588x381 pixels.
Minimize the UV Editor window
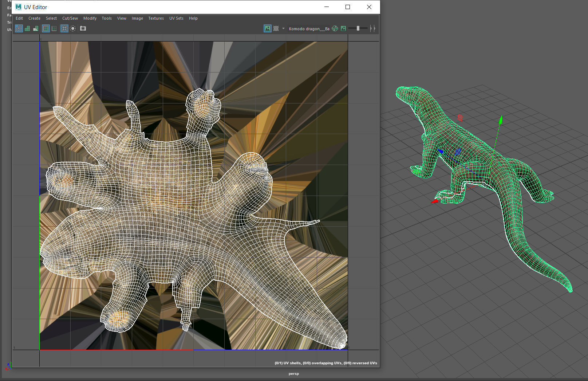pyautogui.click(x=327, y=7)
